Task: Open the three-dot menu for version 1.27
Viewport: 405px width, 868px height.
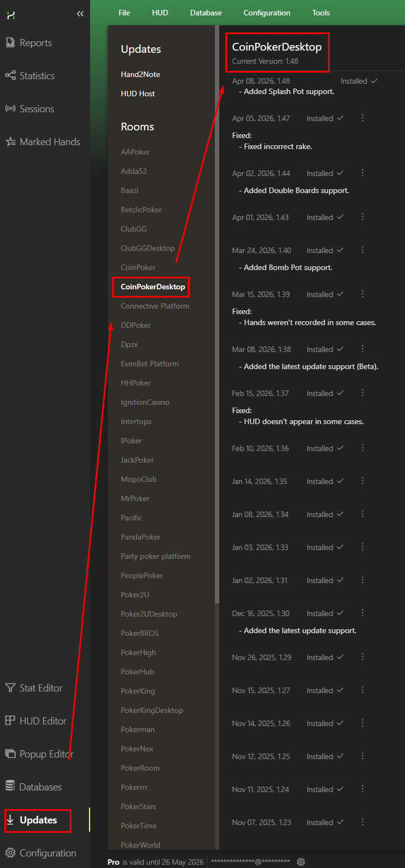Action: point(363,690)
